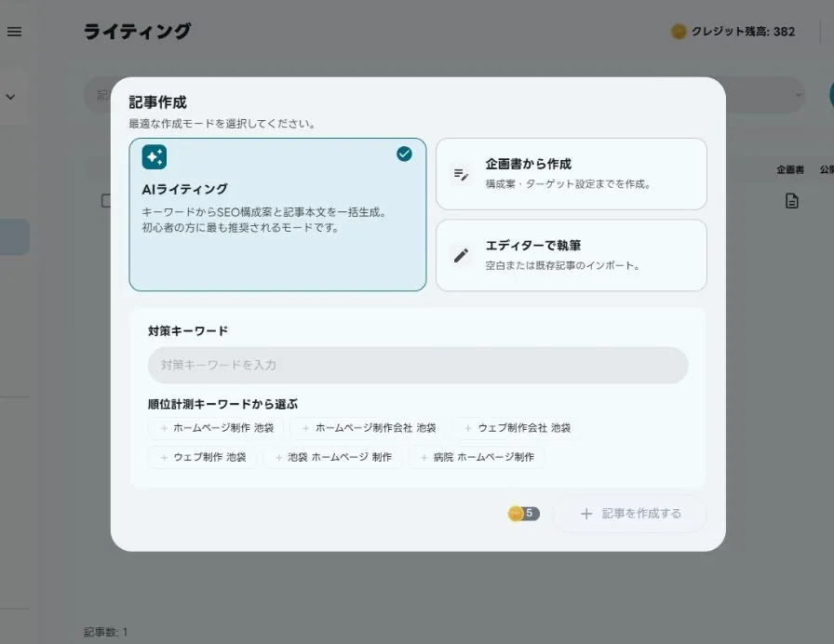834x644 pixels.
Task: Add keyword ウェブ制作会社 池袋
Action: pyautogui.click(x=517, y=428)
